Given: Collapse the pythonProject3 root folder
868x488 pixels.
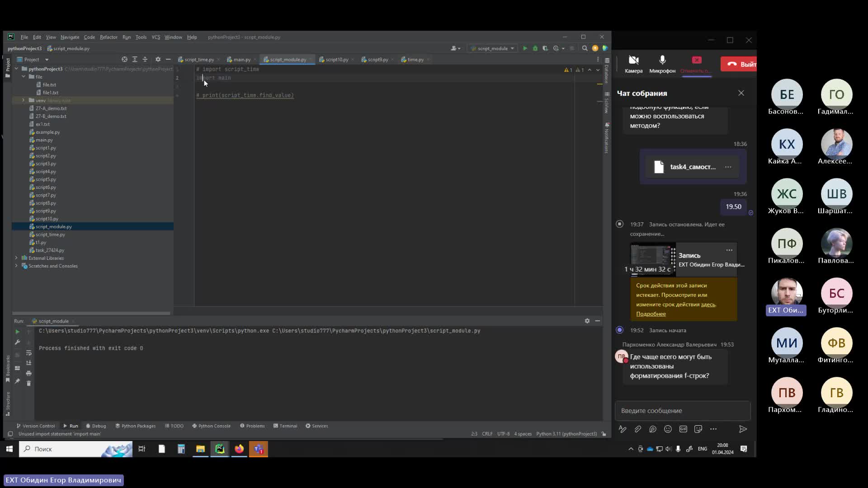Looking at the screenshot, I should (16, 69).
